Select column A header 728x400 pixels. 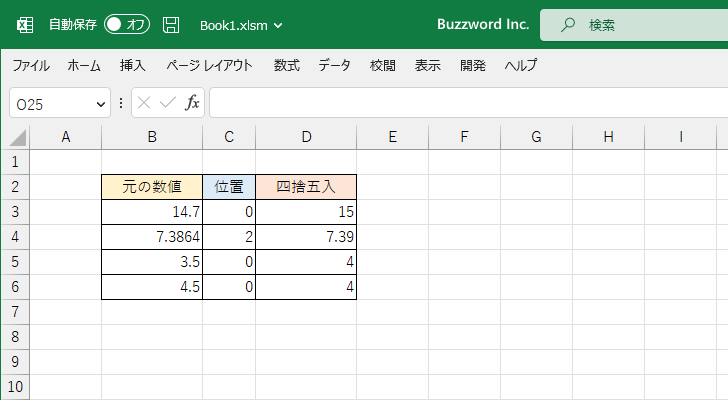65,137
